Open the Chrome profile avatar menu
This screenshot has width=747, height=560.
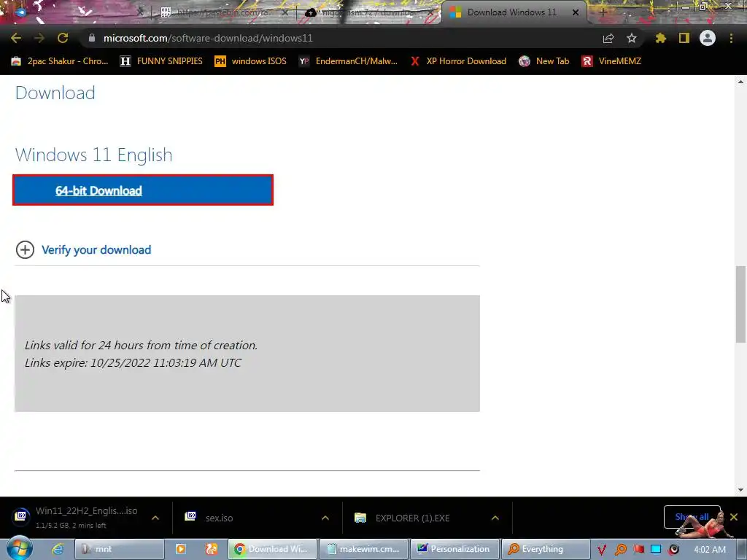(x=708, y=38)
